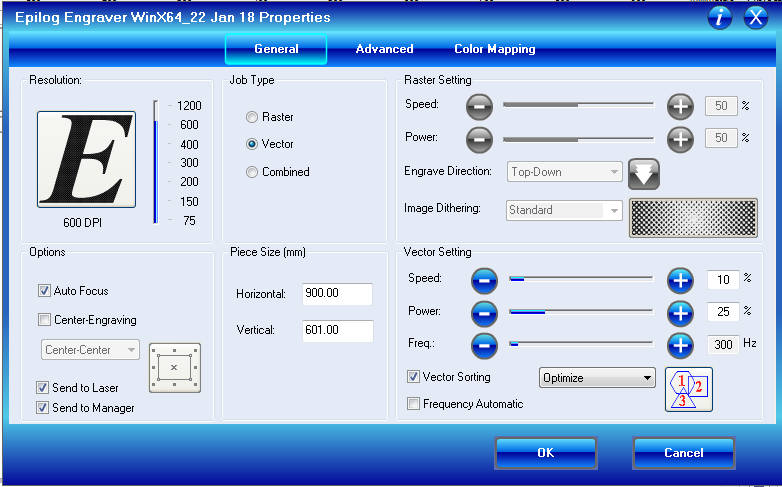This screenshot has height=487, width=782.
Task: Switch to the General tab
Action: 276,49
